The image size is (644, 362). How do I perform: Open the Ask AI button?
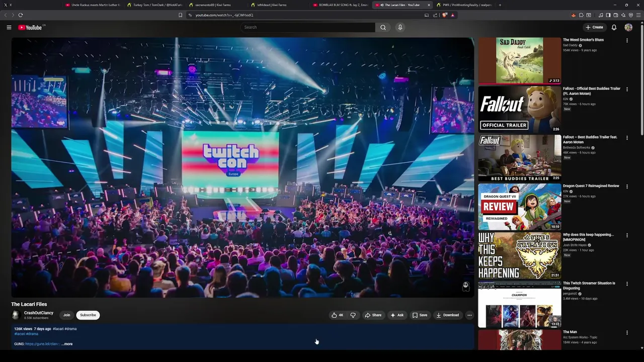pyautogui.click(x=397, y=315)
